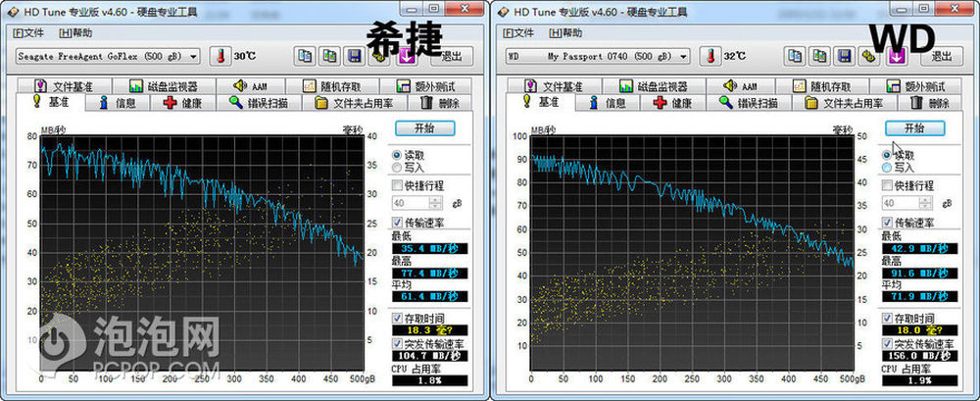Open the 删除 tab in Seagate window
Screen dimensions: 980x401
441,103
